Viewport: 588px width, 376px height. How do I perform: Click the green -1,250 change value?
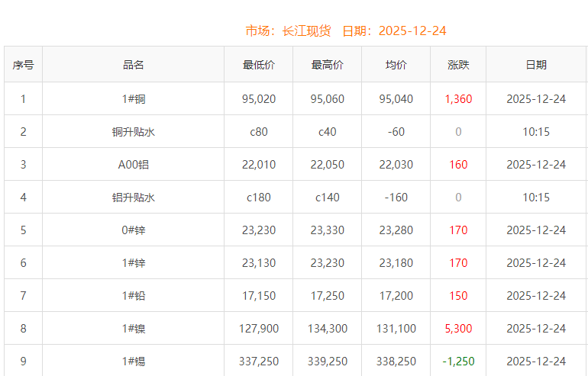pyautogui.click(x=458, y=362)
